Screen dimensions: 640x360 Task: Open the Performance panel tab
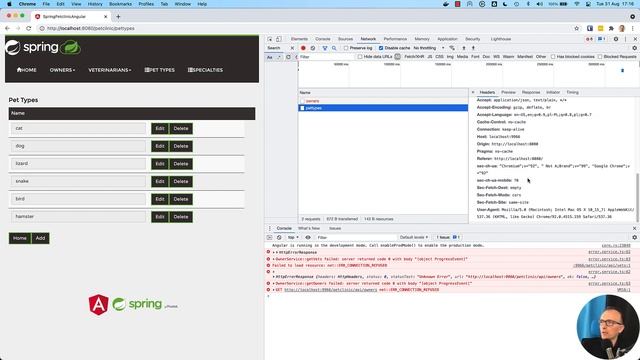395,39
